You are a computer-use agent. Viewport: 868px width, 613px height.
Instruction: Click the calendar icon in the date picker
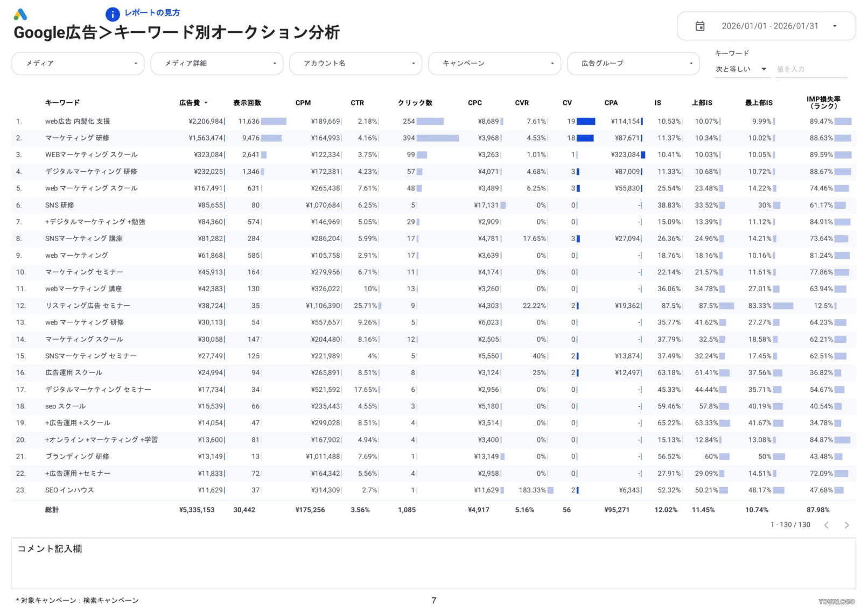[x=700, y=25]
